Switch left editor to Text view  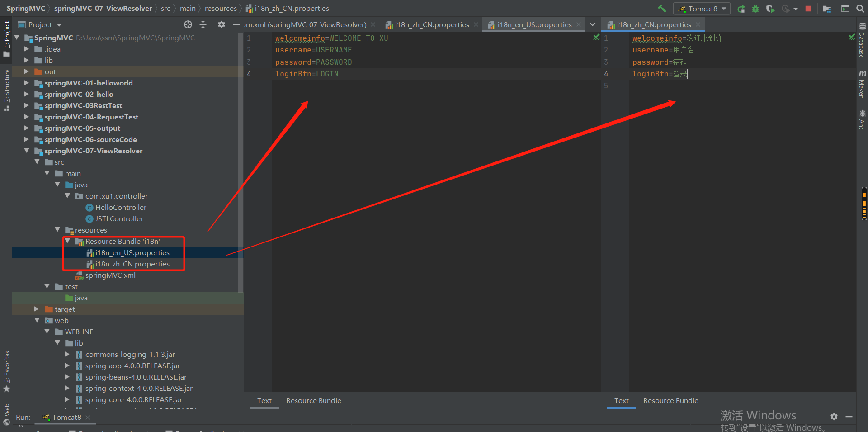264,401
